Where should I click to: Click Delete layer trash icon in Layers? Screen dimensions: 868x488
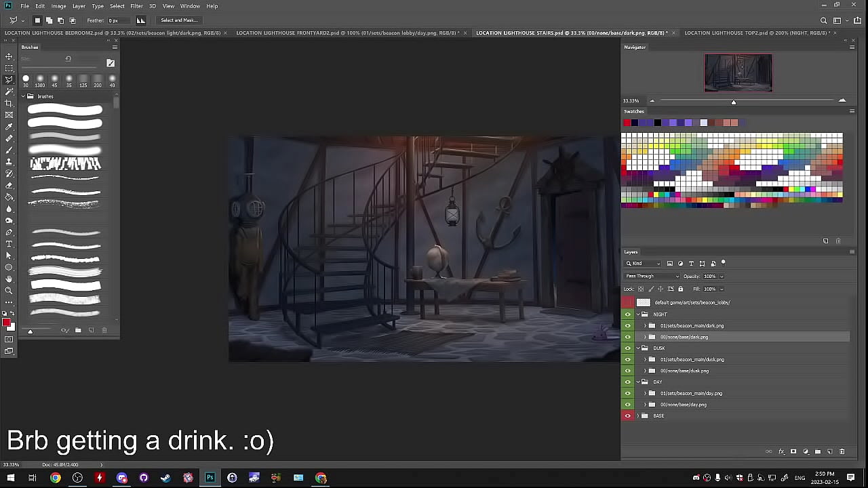(842, 451)
